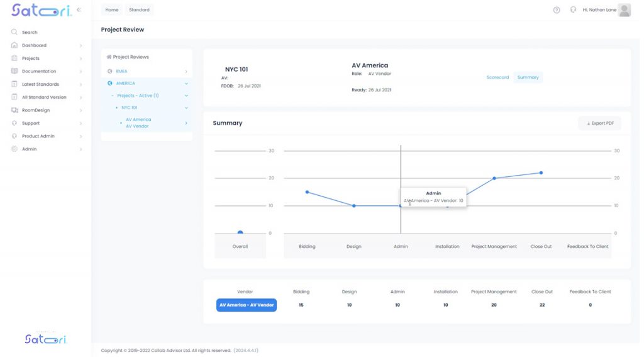Click the RoomDesign icon in the sidebar
This screenshot has height=357, width=644.
click(14, 110)
